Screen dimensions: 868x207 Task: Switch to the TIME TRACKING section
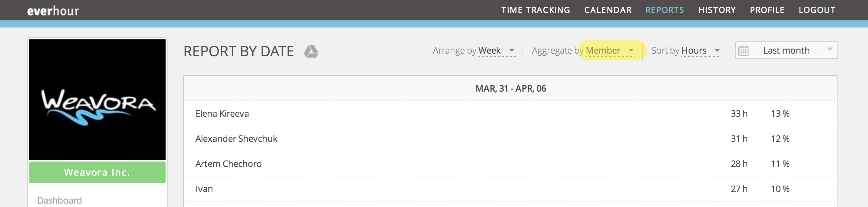coord(536,10)
